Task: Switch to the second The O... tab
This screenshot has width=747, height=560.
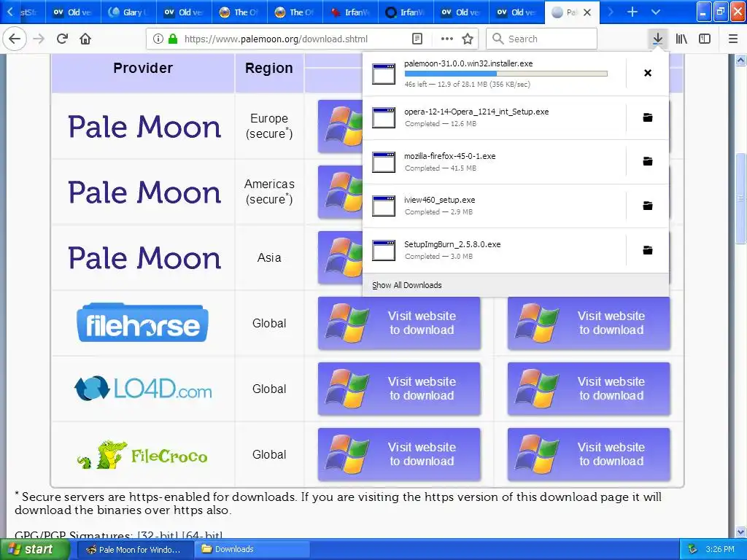Action: tap(295, 12)
